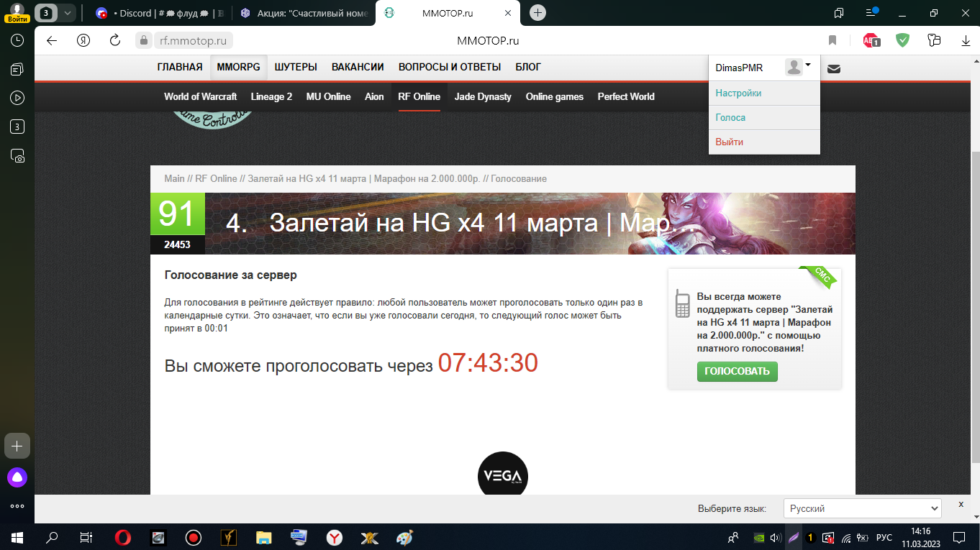Click RF Online in the breadcrumb
This screenshot has width=980, height=550.
point(216,178)
